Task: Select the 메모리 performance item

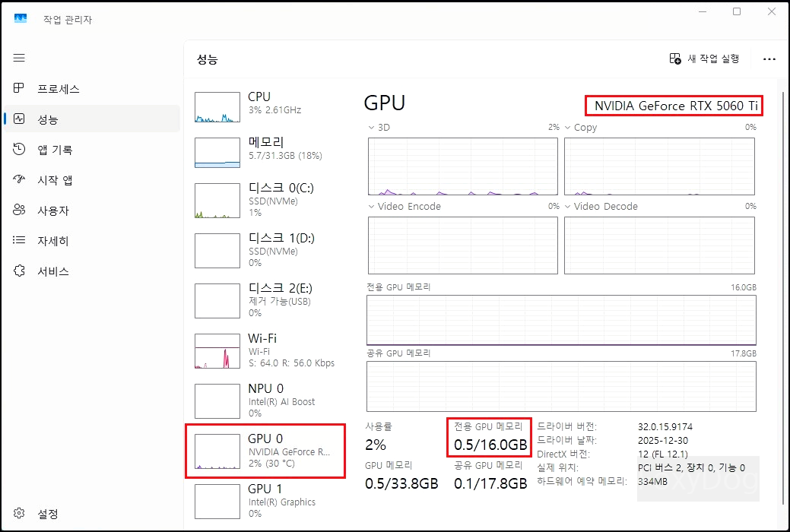Action: click(x=265, y=152)
